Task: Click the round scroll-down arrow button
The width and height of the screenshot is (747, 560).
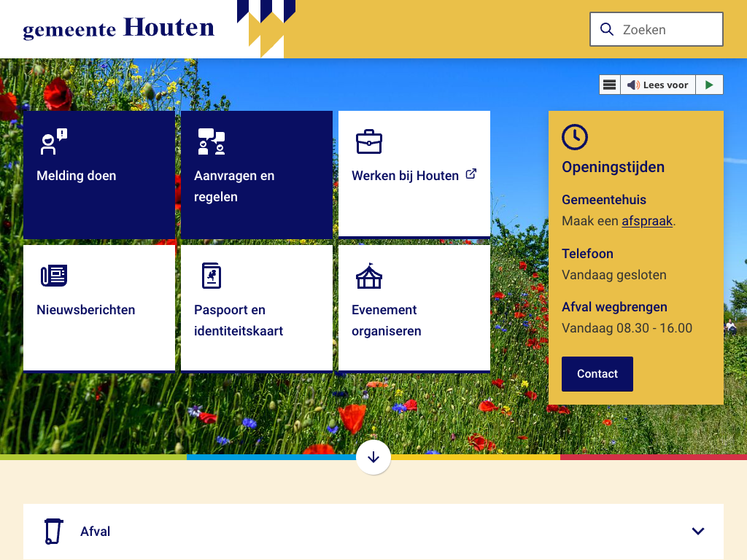Action: pos(373,457)
